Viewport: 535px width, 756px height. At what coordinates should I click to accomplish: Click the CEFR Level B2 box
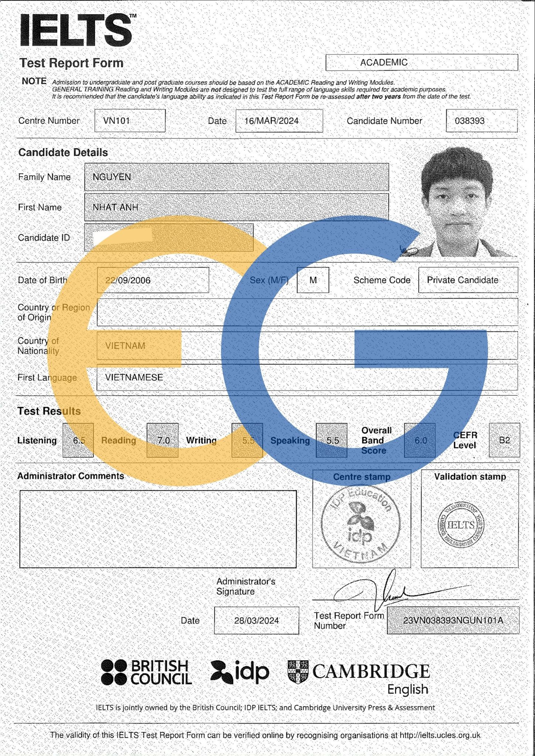pos(504,440)
